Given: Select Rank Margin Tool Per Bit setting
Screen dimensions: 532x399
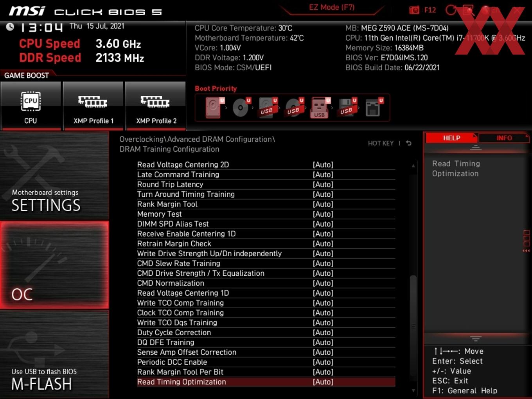Looking at the screenshot, I should click(266, 372).
